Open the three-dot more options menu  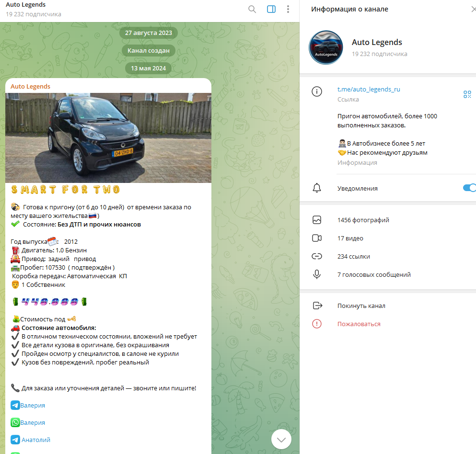[x=288, y=10]
